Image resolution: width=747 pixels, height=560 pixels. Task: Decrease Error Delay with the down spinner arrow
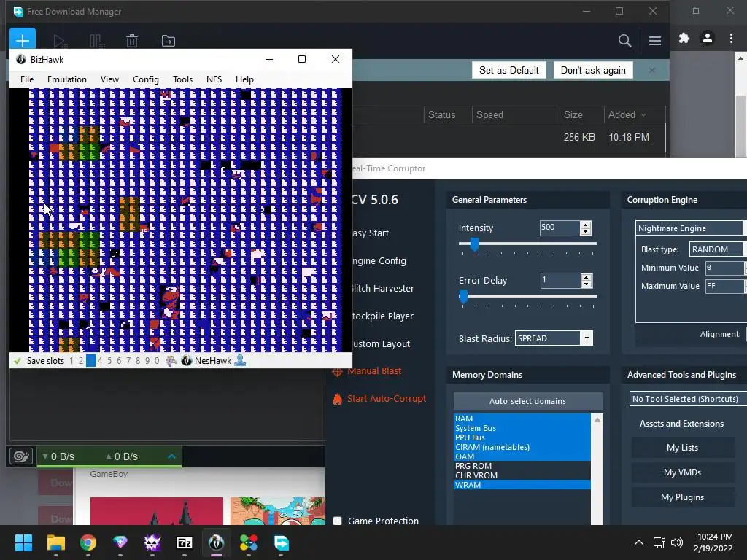587,284
